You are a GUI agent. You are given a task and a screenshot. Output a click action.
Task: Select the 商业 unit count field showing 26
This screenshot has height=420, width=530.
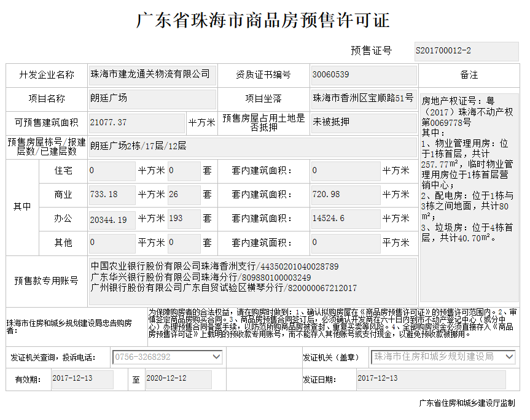point(184,195)
